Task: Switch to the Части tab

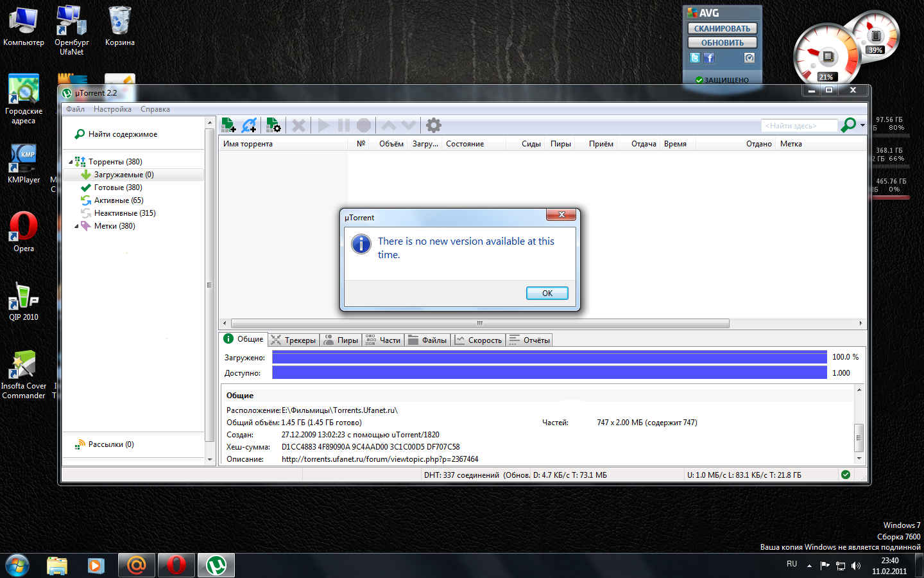Action: [383, 340]
